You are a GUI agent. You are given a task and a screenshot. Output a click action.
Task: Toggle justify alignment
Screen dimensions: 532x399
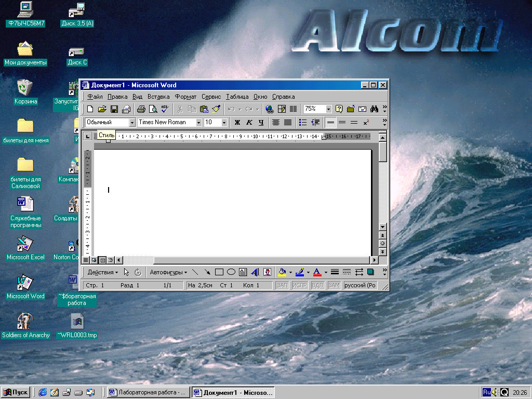pyautogui.click(x=288, y=122)
